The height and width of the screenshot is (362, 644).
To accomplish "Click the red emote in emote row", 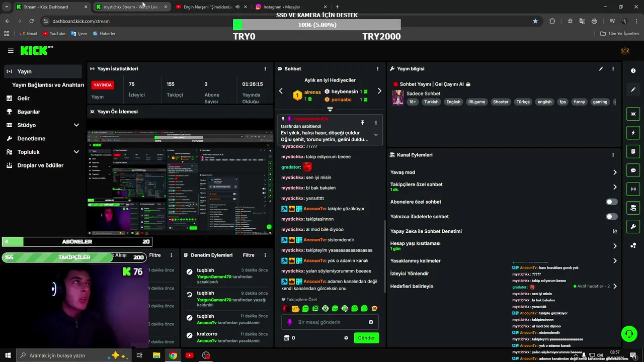I will click(286, 309).
